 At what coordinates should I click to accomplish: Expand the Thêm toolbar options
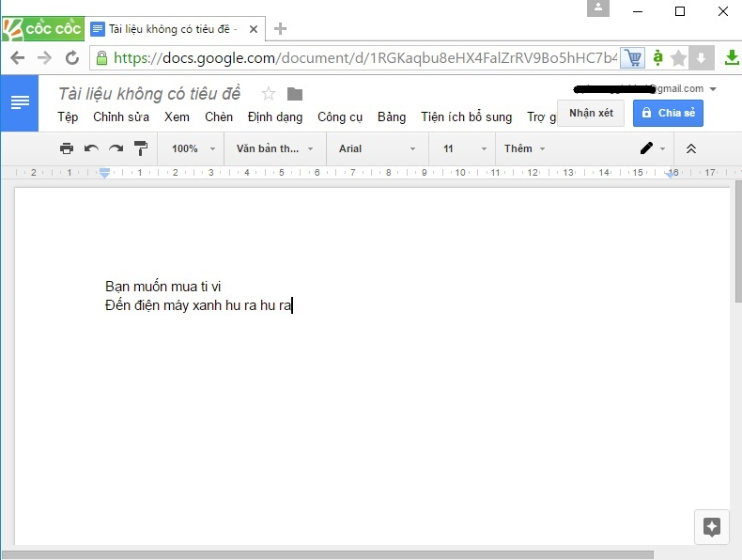click(x=524, y=148)
